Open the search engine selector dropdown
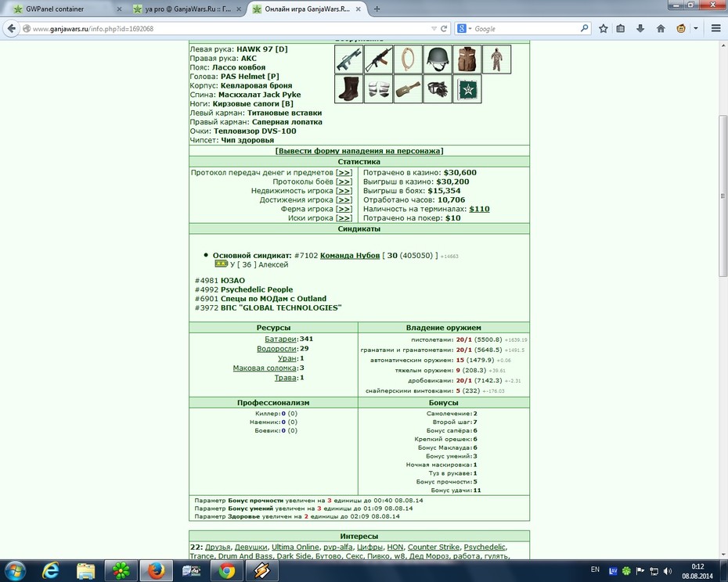 click(464, 28)
